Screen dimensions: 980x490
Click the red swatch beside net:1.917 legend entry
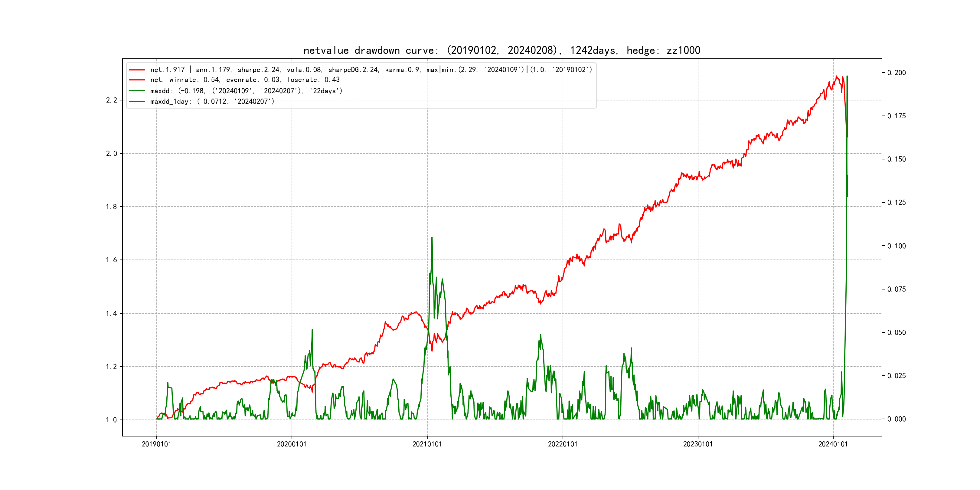click(137, 70)
